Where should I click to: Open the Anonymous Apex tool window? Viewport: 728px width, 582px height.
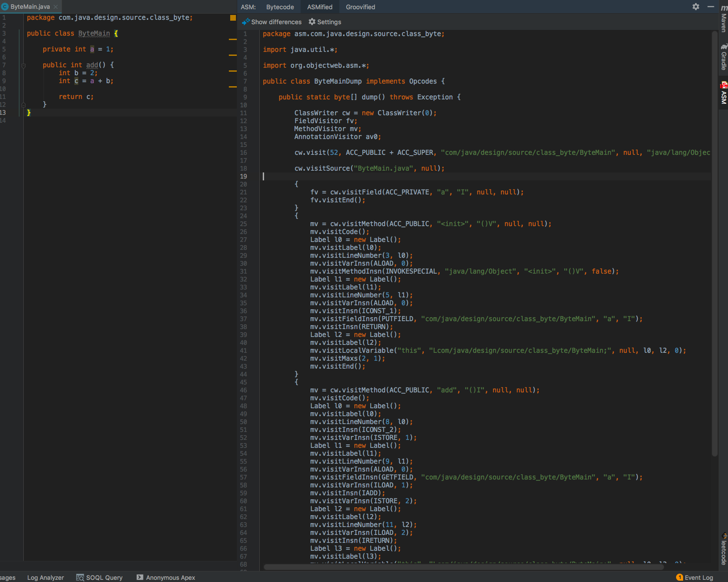(x=165, y=577)
